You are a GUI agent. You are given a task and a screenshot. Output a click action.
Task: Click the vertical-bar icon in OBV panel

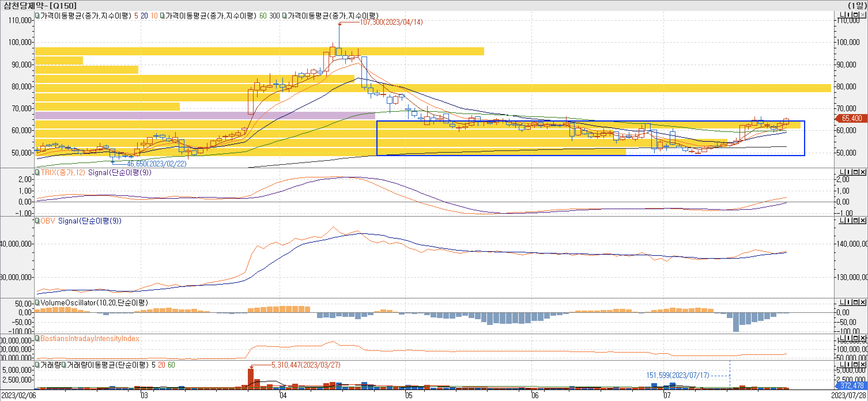[x=849, y=221]
